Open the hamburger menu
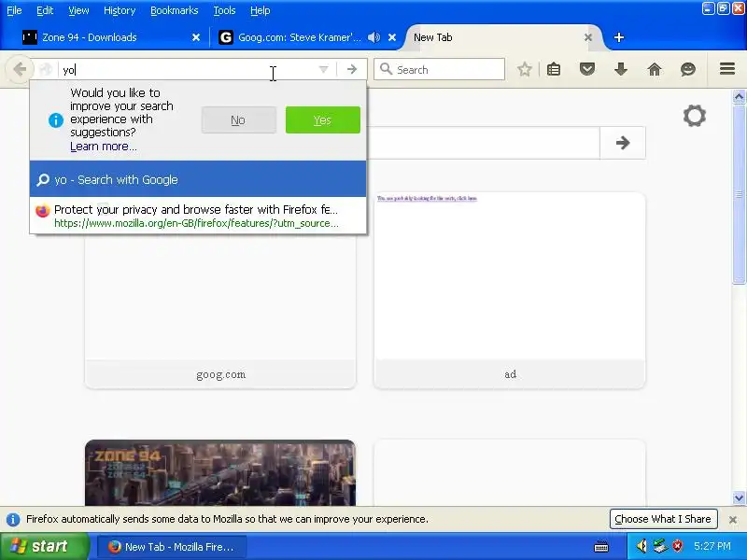 tap(727, 69)
